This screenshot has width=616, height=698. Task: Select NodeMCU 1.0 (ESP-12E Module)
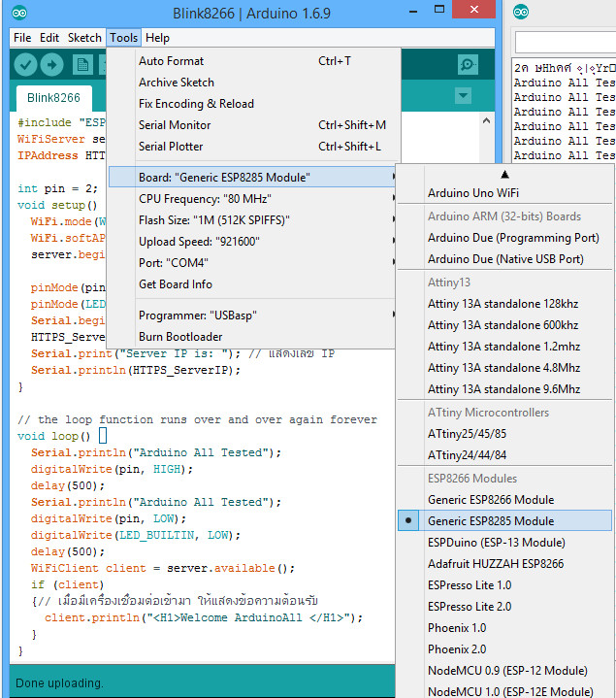coord(504,691)
